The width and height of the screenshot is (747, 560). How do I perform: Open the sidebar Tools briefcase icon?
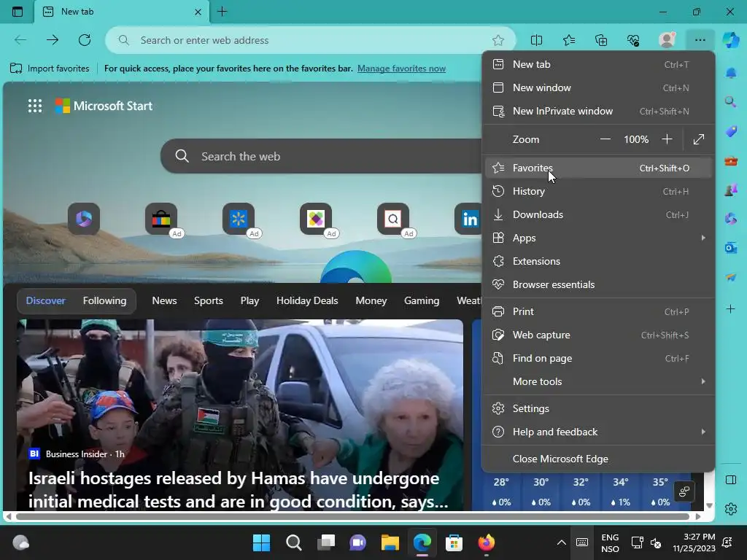tap(731, 161)
